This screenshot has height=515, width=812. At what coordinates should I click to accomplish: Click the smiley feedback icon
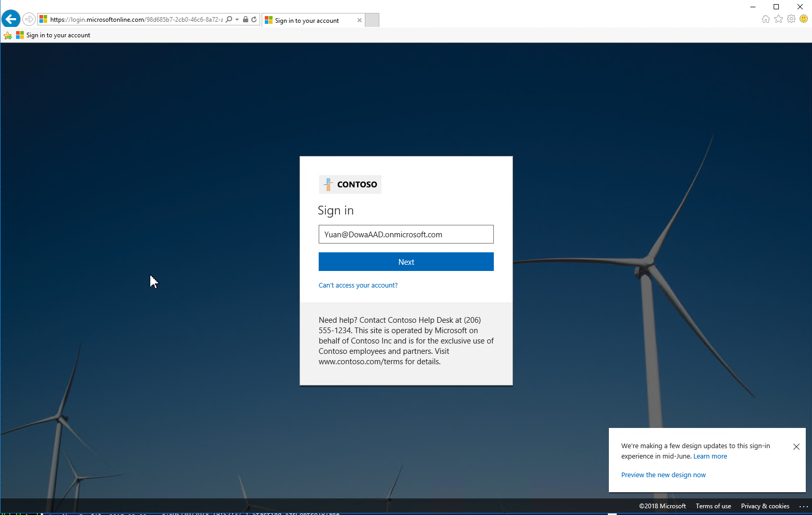pos(804,19)
